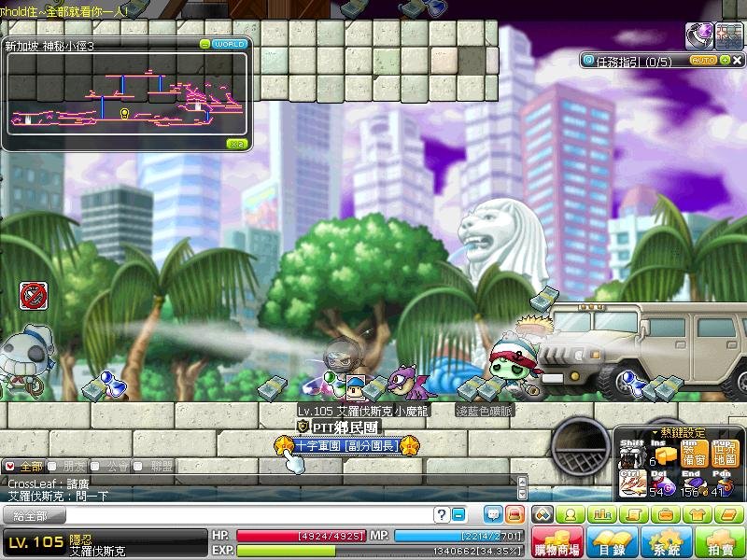Viewport: 747px width, 560px height.
Task: Open chat help question mark icon
Action: 442,515
